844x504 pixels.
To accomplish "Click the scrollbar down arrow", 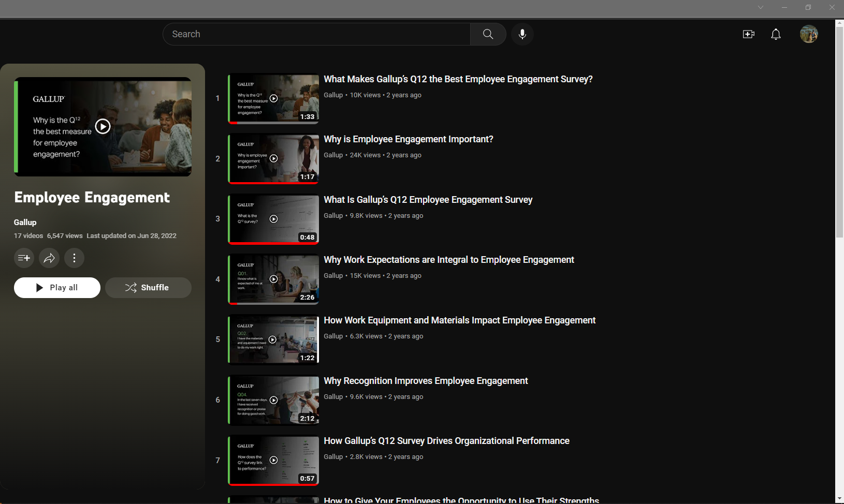I will point(839,499).
